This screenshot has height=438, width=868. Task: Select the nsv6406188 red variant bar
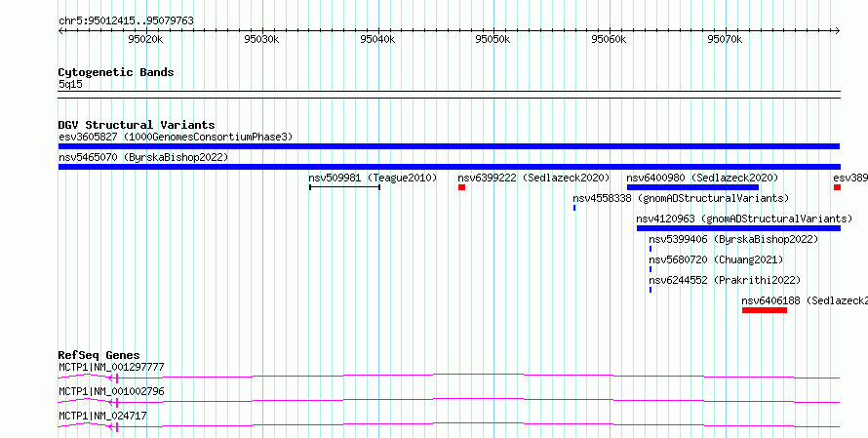[x=765, y=310]
